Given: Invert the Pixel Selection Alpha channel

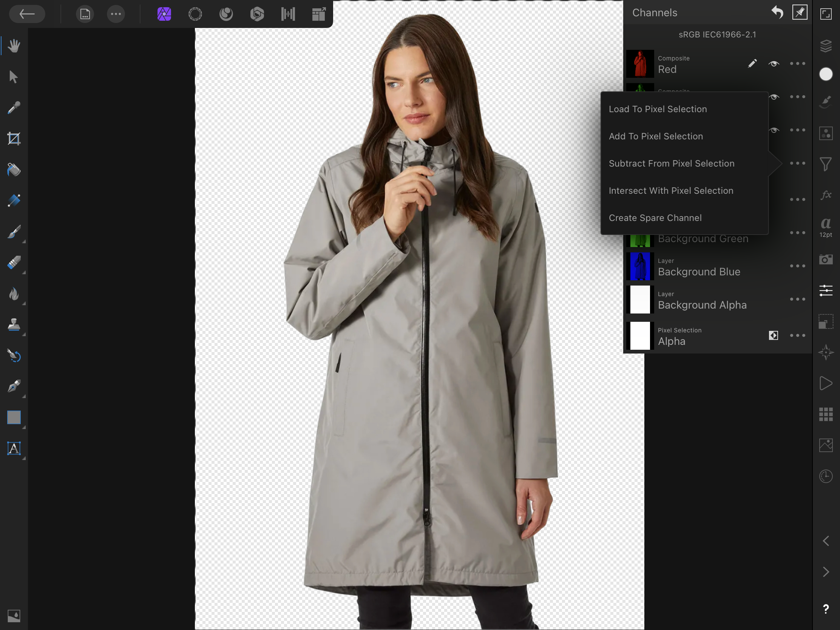Looking at the screenshot, I should click(774, 335).
